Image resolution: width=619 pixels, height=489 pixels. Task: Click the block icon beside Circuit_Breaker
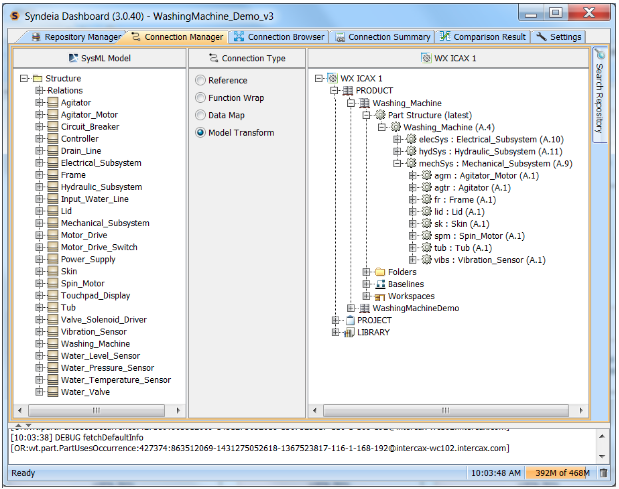tap(53, 127)
